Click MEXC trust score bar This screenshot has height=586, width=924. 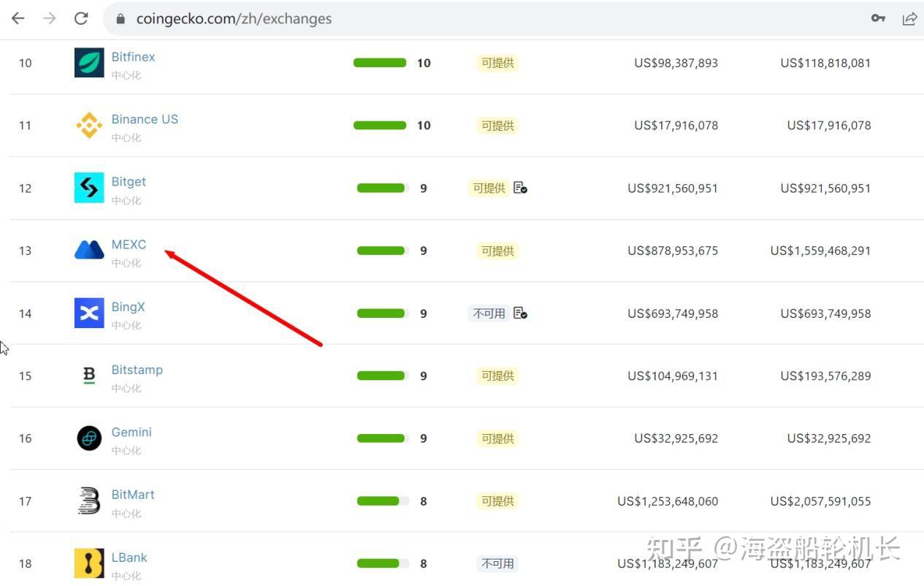[383, 251]
